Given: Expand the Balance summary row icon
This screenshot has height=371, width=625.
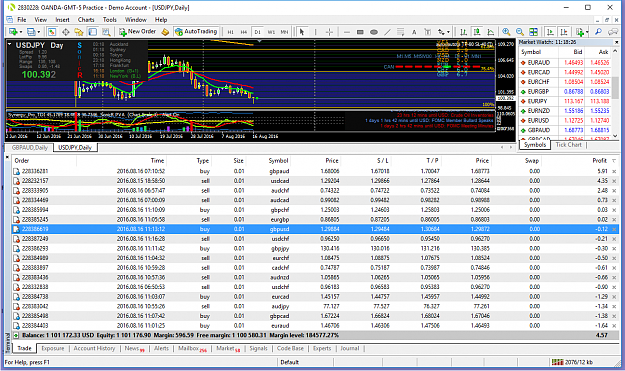Looking at the screenshot, I should point(16,336).
